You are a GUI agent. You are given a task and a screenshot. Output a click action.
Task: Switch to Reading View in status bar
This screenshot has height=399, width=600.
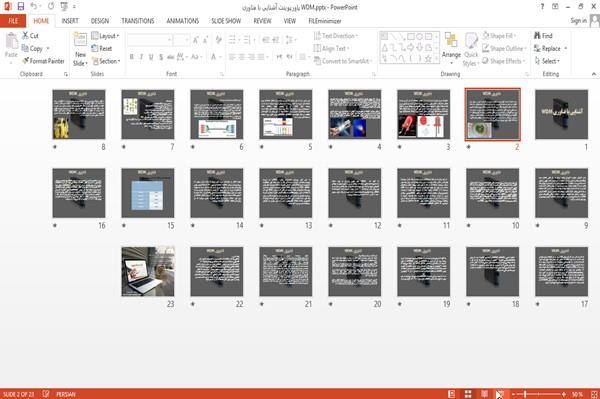tap(484, 394)
